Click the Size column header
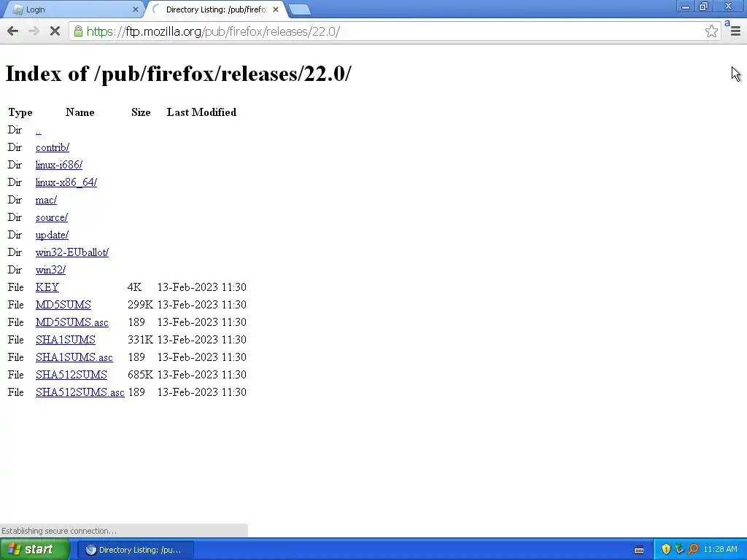Screen dimensions: 747x560 pos(141,112)
